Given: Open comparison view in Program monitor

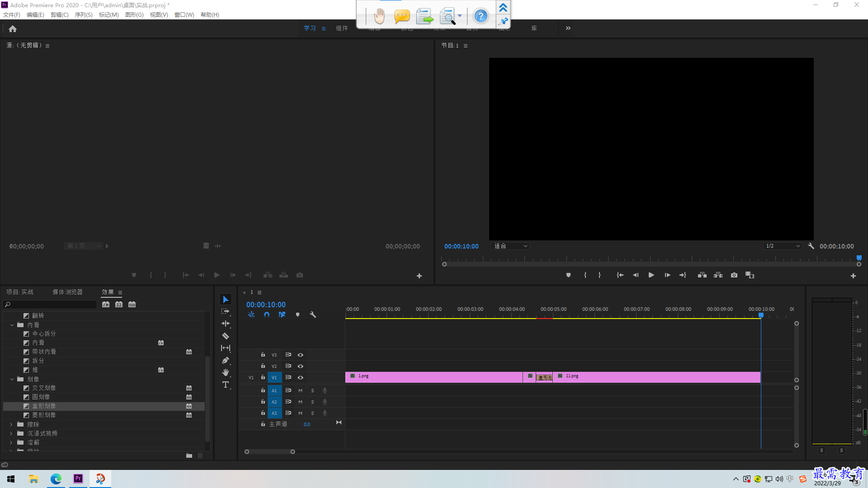Looking at the screenshot, I should (750, 275).
